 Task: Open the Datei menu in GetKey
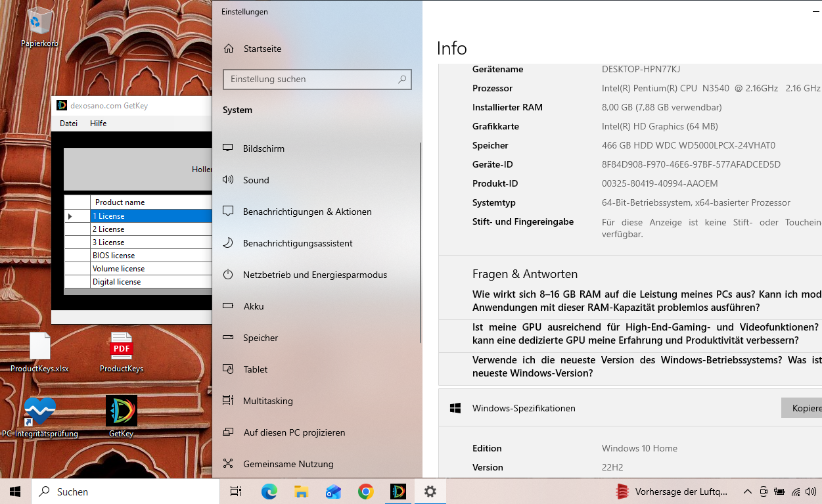coord(68,123)
